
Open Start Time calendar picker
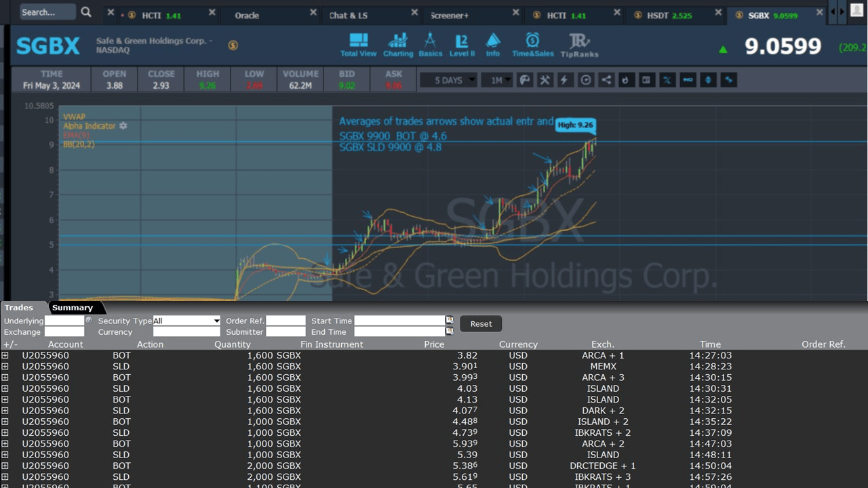(x=450, y=321)
